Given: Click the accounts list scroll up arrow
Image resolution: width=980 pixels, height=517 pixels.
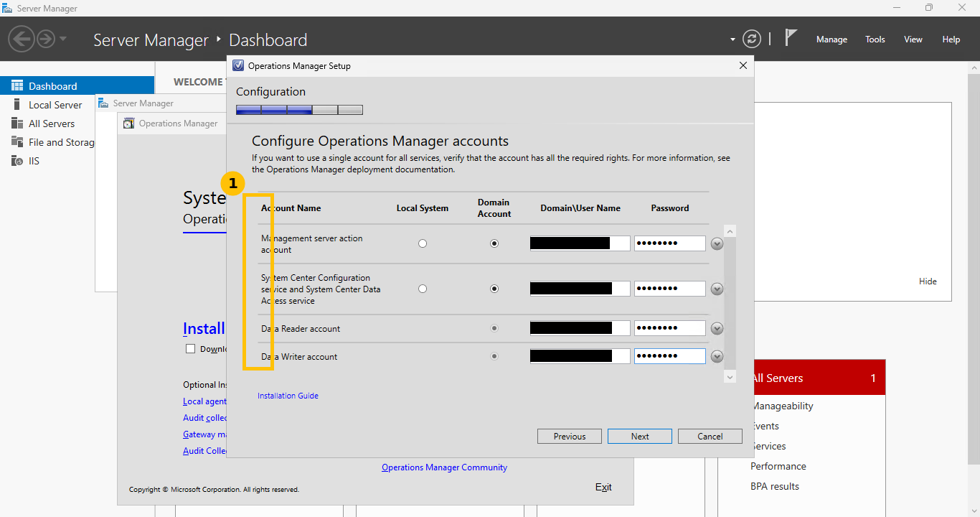Looking at the screenshot, I should (x=730, y=231).
